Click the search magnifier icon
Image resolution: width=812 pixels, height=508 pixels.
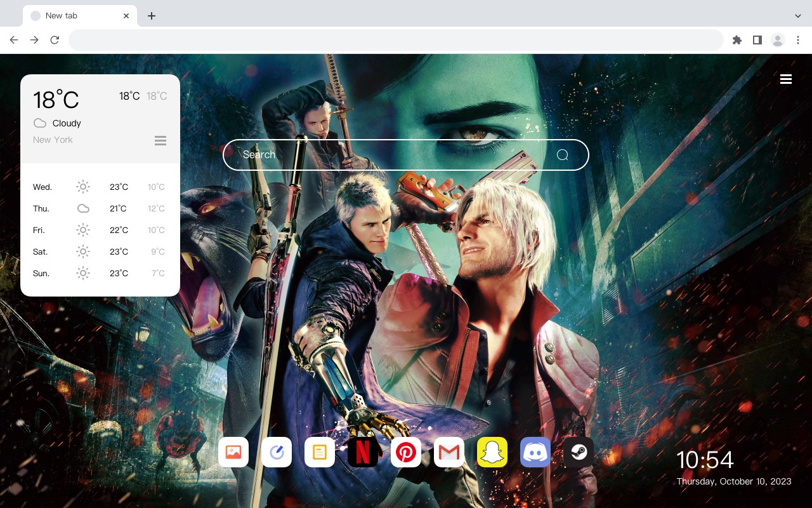563,155
